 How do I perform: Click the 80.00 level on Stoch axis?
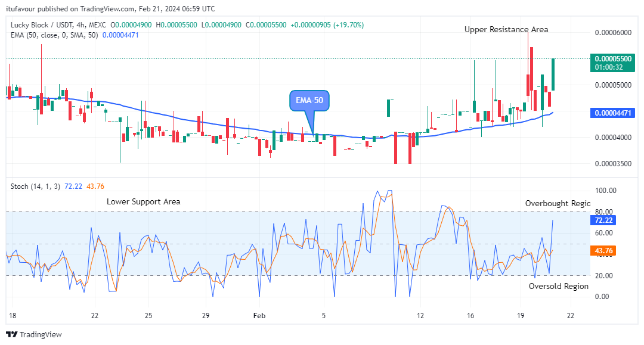(x=603, y=212)
